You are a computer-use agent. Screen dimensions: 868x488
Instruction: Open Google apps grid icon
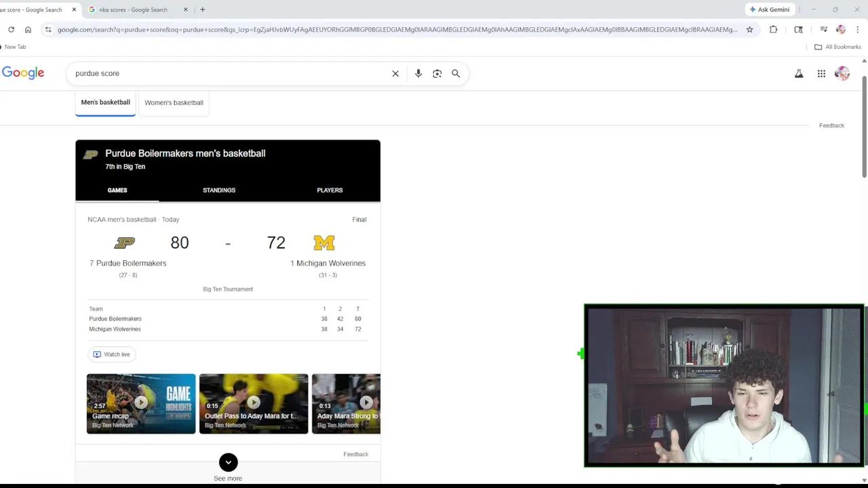coord(821,73)
